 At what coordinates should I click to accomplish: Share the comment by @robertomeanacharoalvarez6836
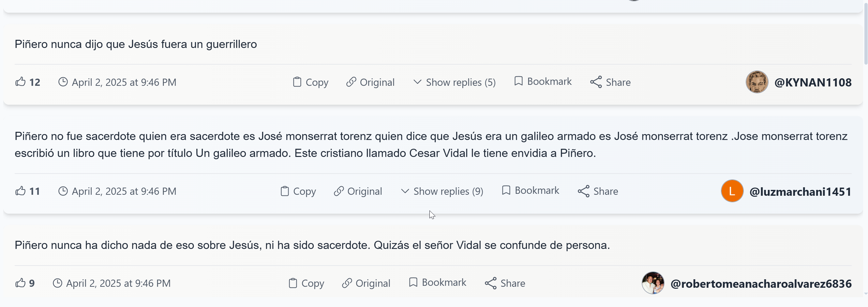point(505,283)
